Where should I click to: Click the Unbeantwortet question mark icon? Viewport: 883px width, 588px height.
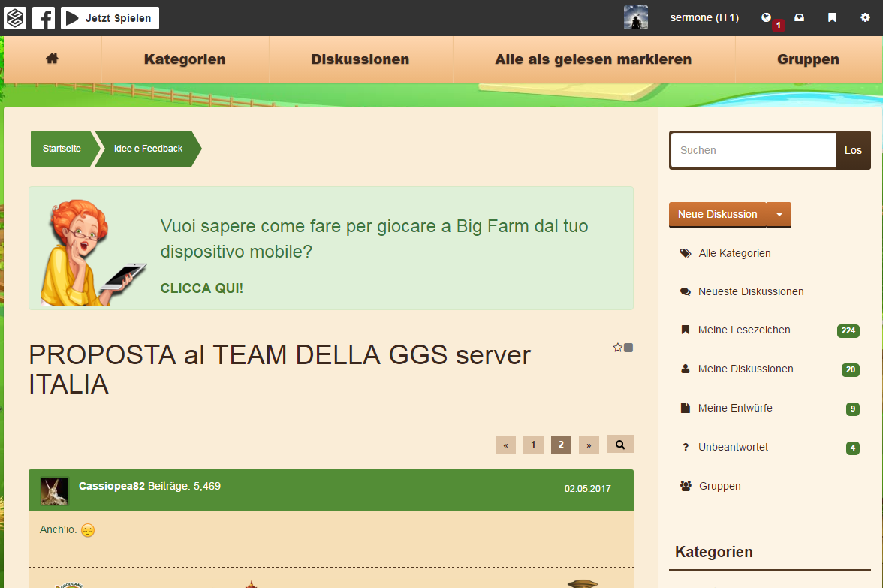coord(686,448)
